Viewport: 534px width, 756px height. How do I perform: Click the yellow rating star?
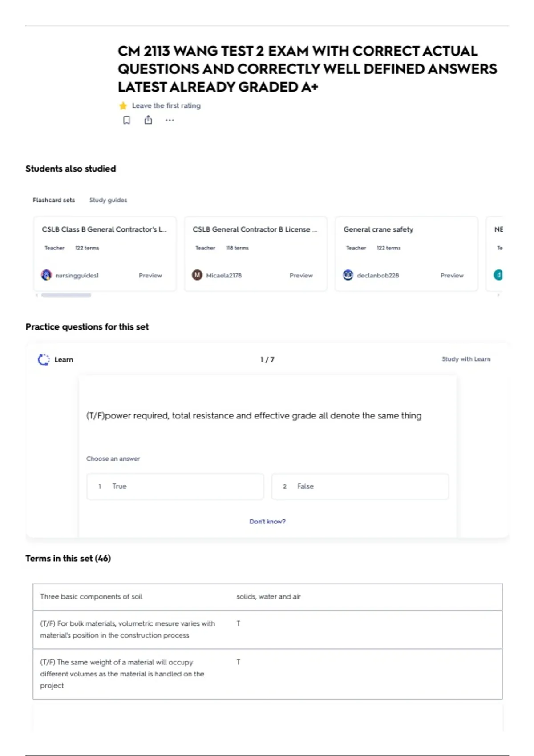click(x=123, y=106)
